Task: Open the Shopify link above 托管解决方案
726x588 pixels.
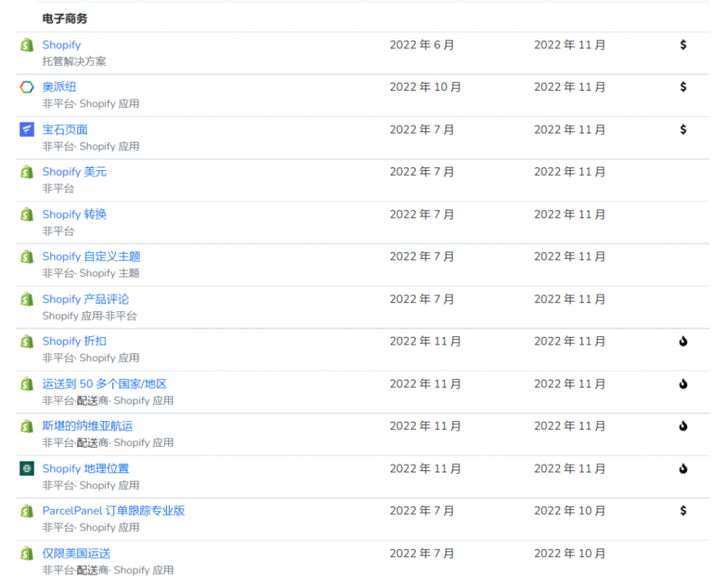Action: click(x=62, y=45)
